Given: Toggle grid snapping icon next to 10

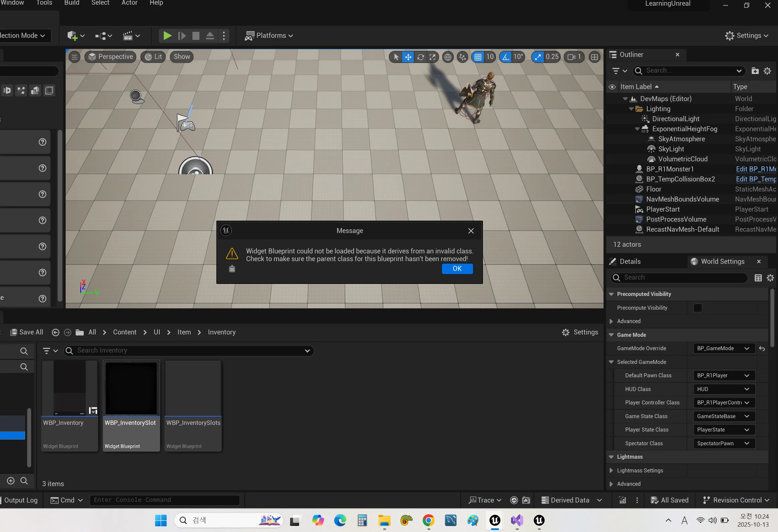Looking at the screenshot, I should point(478,57).
